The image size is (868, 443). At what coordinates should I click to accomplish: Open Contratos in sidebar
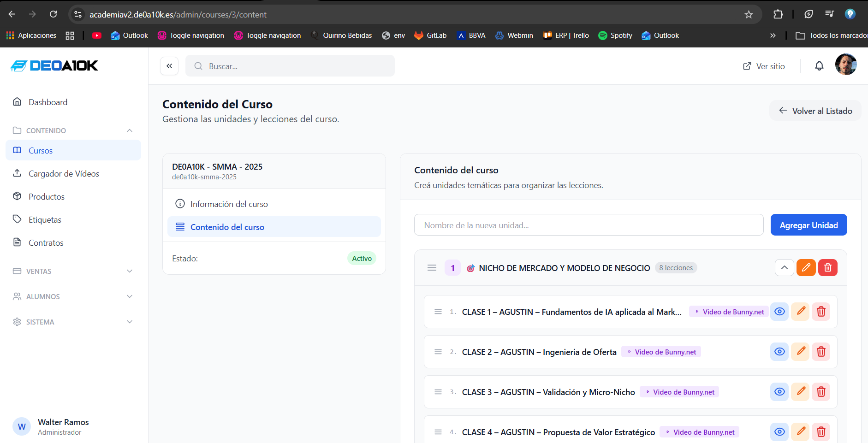(x=73, y=242)
